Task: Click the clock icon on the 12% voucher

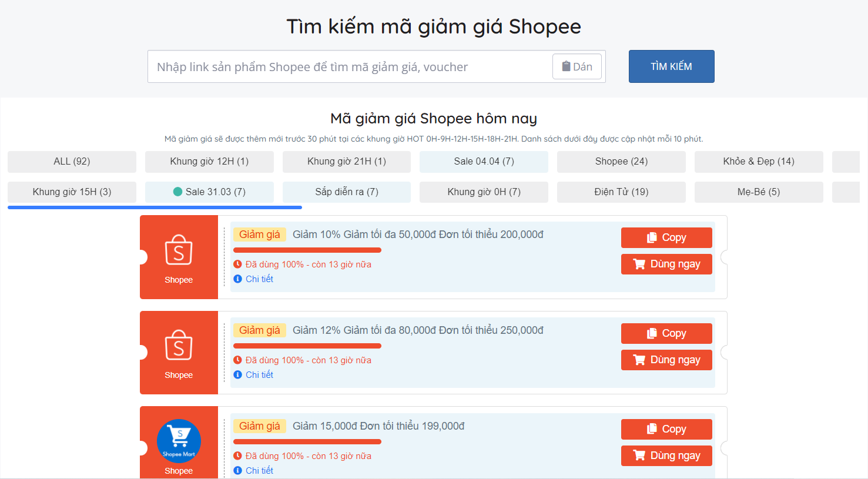Action: [237, 360]
